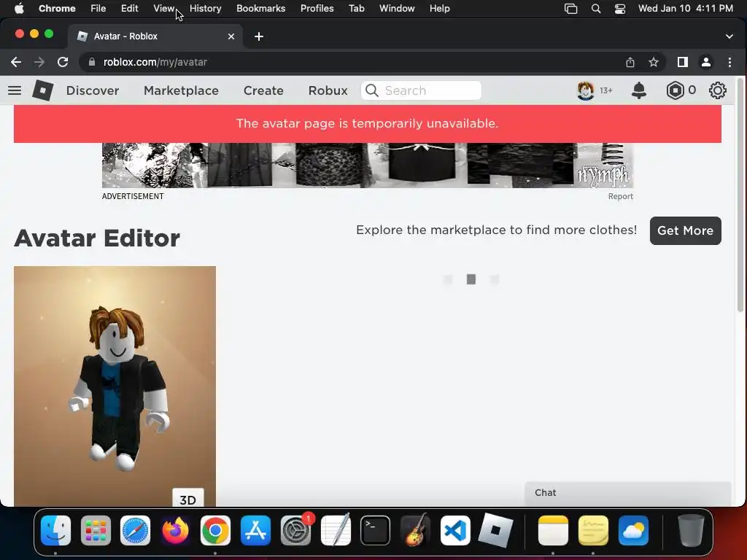Open the Apple menu
Image resolution: width=747 pixels, height=560 pixels.
click(x=19, y=9)
